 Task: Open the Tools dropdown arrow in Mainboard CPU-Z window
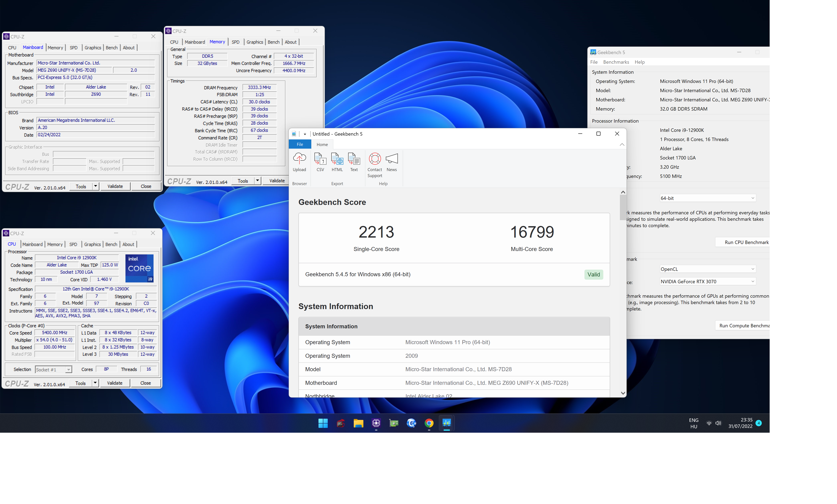pyautogui.click(x=96, y=186)
